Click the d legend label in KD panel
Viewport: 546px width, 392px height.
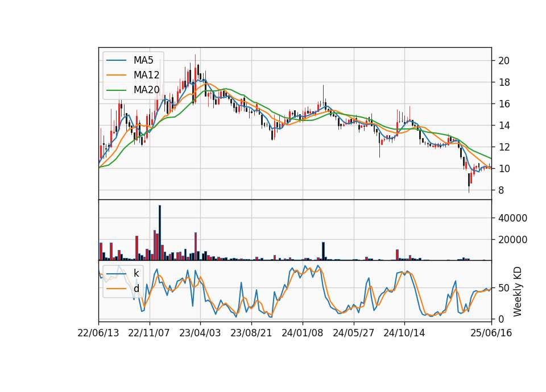(136, 289)
